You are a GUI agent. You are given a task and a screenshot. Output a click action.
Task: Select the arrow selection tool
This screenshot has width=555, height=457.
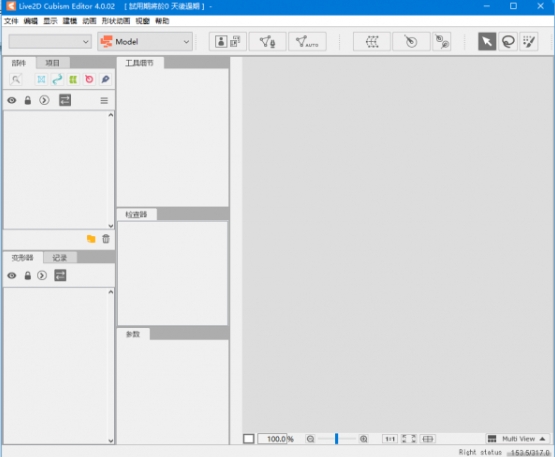pos(487,42)
